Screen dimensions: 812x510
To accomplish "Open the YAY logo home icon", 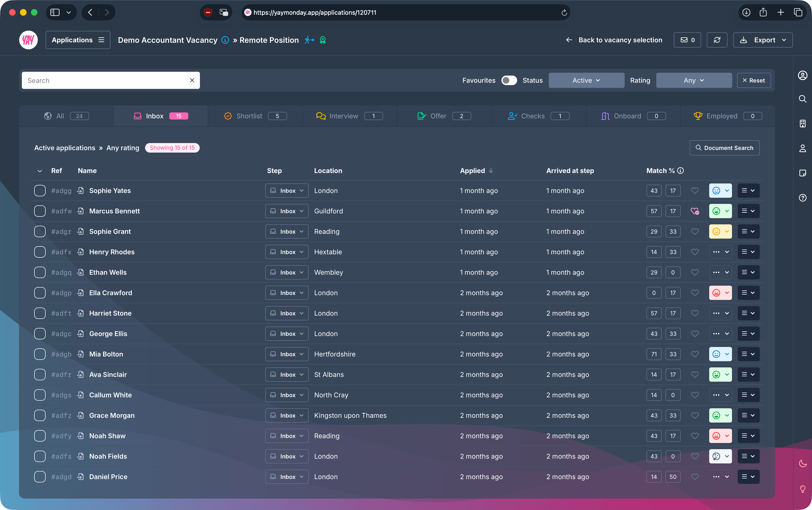I will 28,40.
